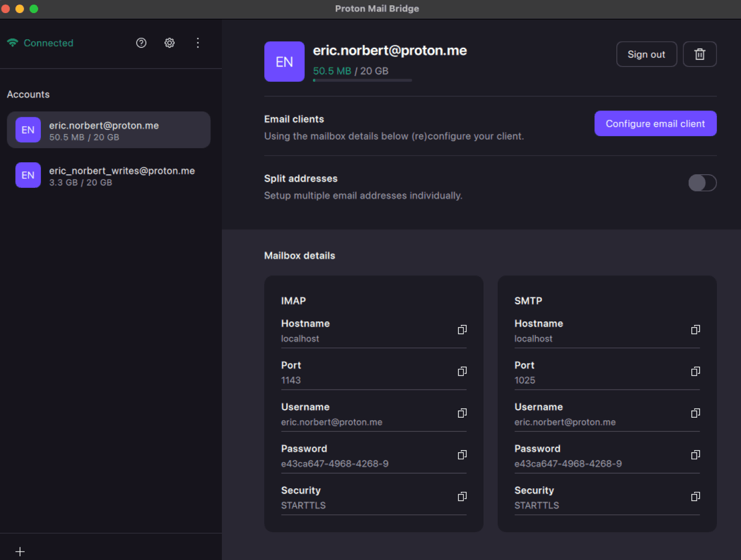Image resolution: width=741 pixels, height=560 pixels.
Task: Click the 3.3 GB / 20 GB usage text
Action: point(81,183)
